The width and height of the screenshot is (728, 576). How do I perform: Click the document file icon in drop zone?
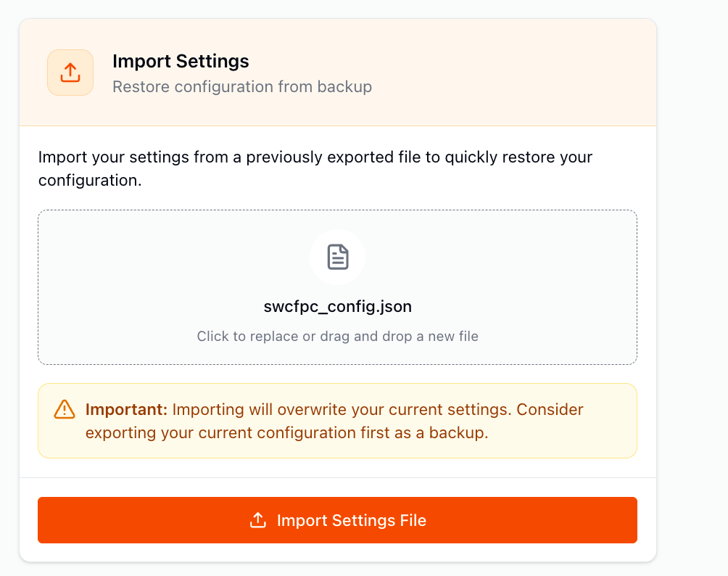(x=338, y=257)
